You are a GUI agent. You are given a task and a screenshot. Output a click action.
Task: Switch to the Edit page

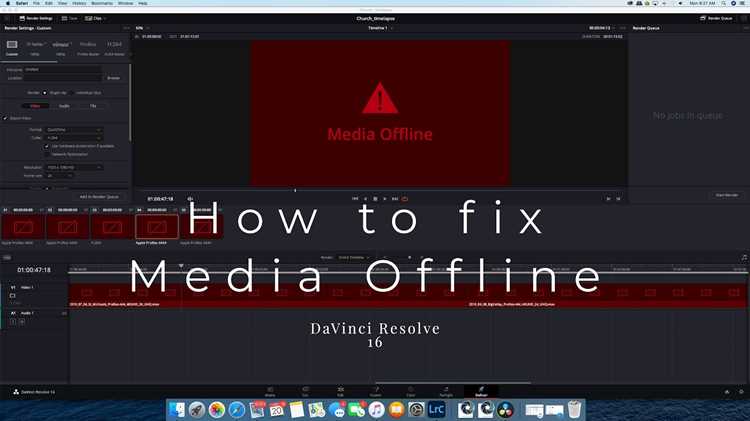pos(341,392)
